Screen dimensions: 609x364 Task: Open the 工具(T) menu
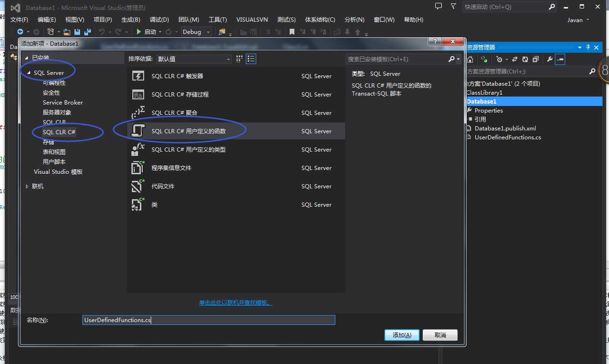tap(218, 20)
